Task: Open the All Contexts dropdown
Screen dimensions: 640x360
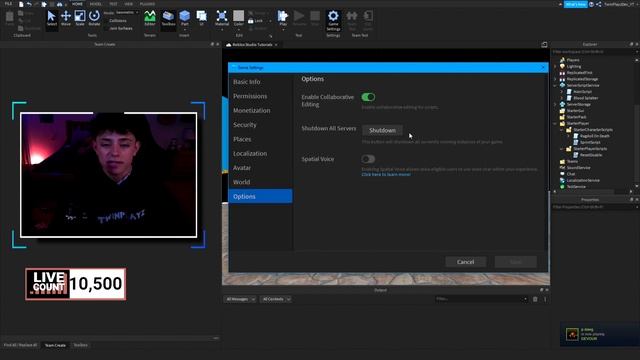Action: (x=276, y=299)
